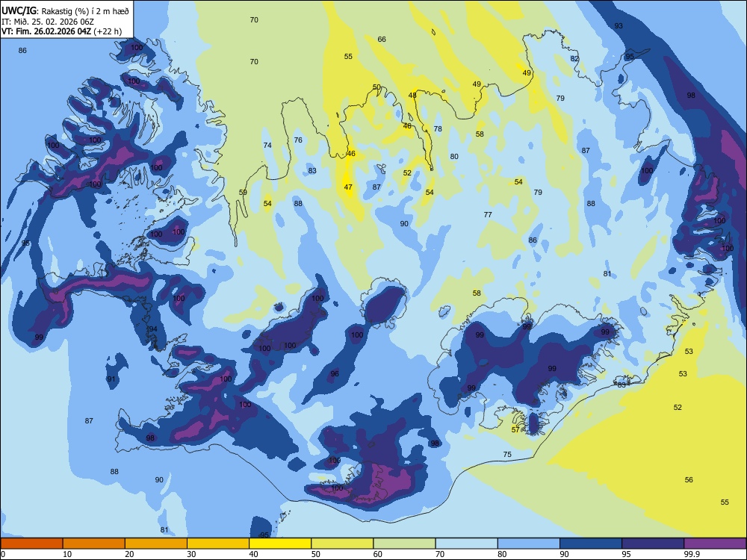The width and height of the screenshot is (747, 560).
Task: Click the map value 91 over the sea
Action: point(111,379)
